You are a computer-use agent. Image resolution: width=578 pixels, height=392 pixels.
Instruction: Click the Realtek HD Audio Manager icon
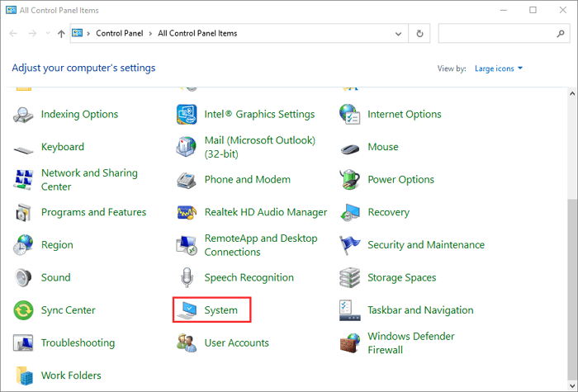point(187,212)
